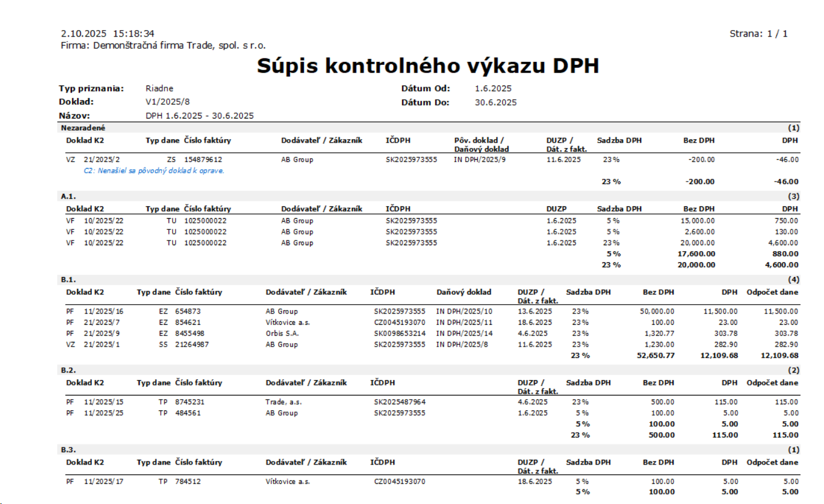The width and height of the screenshot is (824, 504).
Task: Click the note "C2: Nenašiel sa pôvodný doklad k oprave."
Action: (155, 170)
